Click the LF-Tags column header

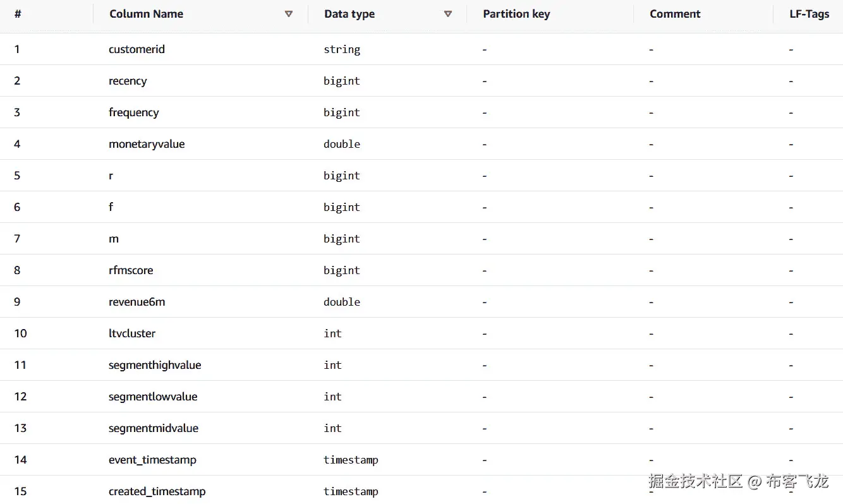tap(809, 14)
